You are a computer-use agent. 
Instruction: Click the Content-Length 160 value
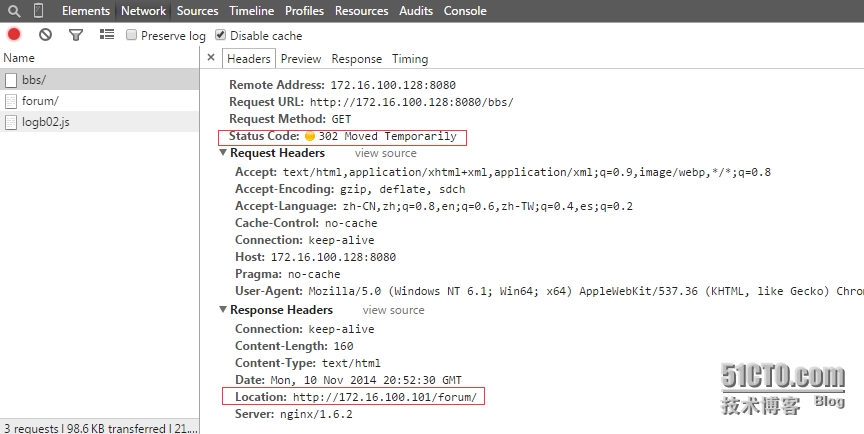coord(343,346)
